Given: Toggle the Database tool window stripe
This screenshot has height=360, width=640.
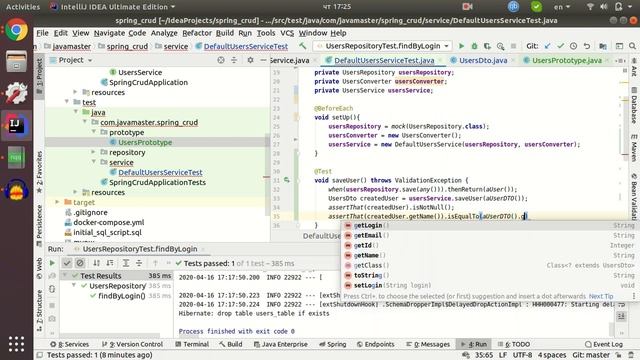Looking at the screenshot, I should tap(634, 105).
